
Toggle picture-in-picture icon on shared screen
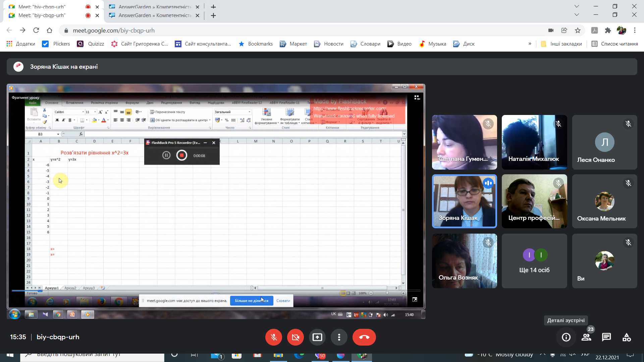(415, 300)
